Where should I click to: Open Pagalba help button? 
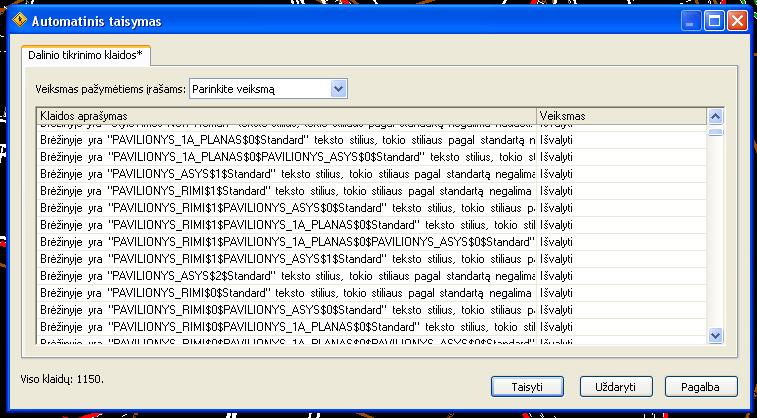click(701, 387)
